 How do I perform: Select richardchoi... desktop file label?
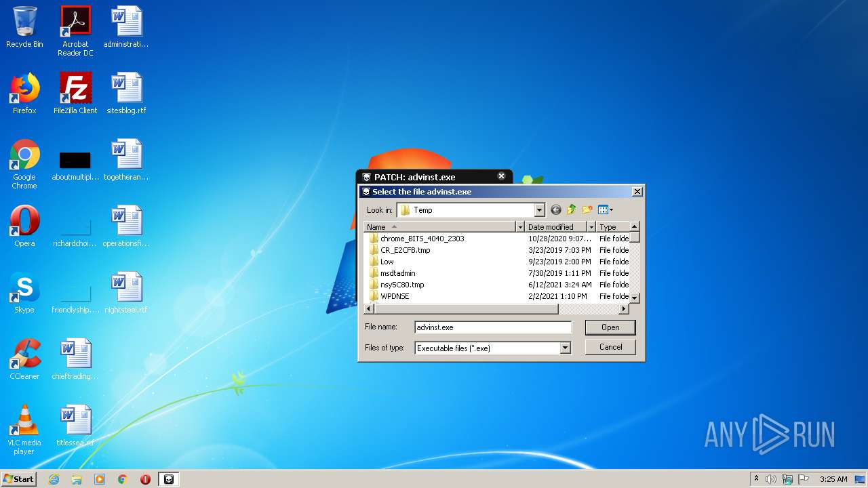75,243
